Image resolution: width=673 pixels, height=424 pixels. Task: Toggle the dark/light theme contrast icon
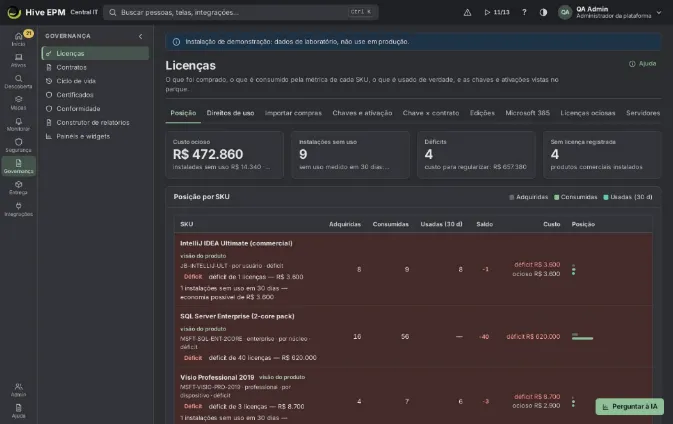543,12
